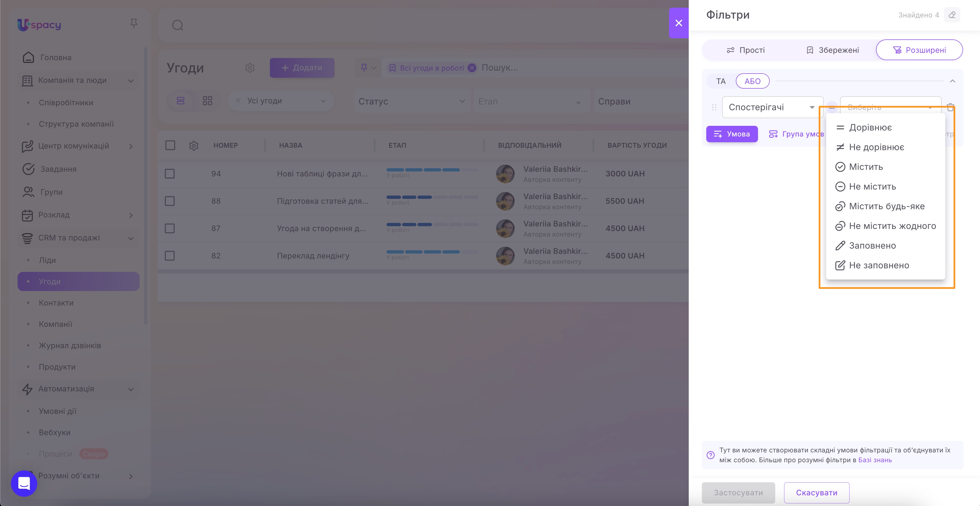
Task: Grab the condition drag handle icon
Action: tap(714, 107)
